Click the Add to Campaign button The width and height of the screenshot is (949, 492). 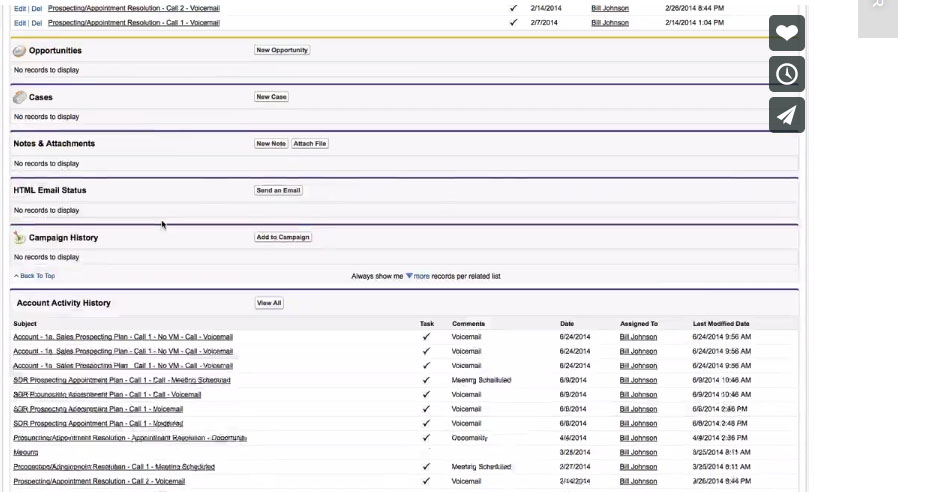coord(283,237)
